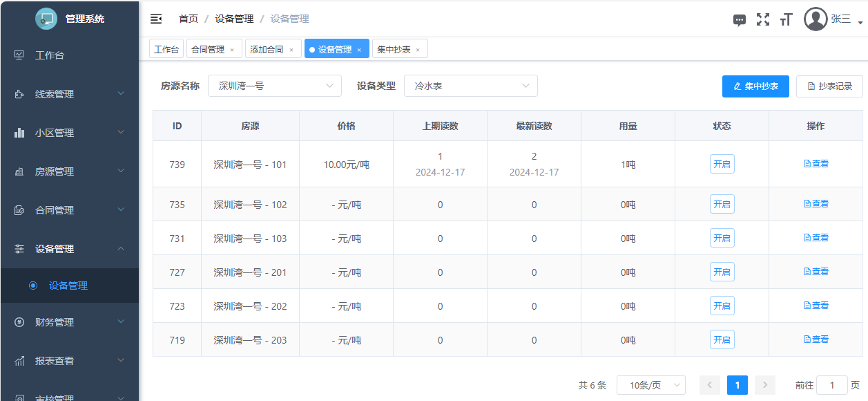This screenshot has width=868, height=401.
Task: Toggle 开启 status for 深圳湾一号 - 103
Action: (x=722, y=239)
